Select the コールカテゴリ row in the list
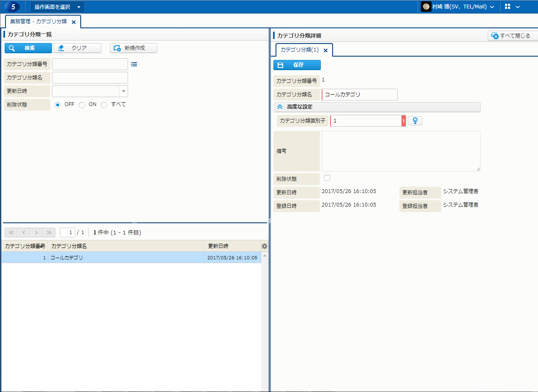The height and width of the screenshot is (392, 538). click(x=127, y=258)
